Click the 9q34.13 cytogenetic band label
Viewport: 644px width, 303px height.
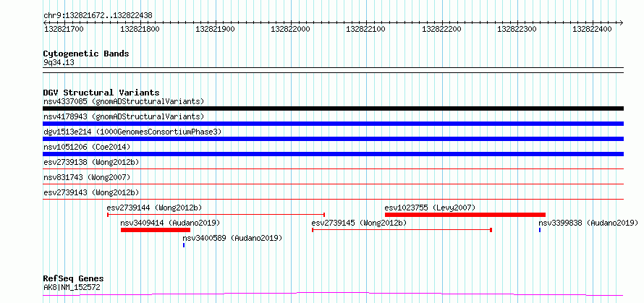pyautogui.click(x=59, y=62)
